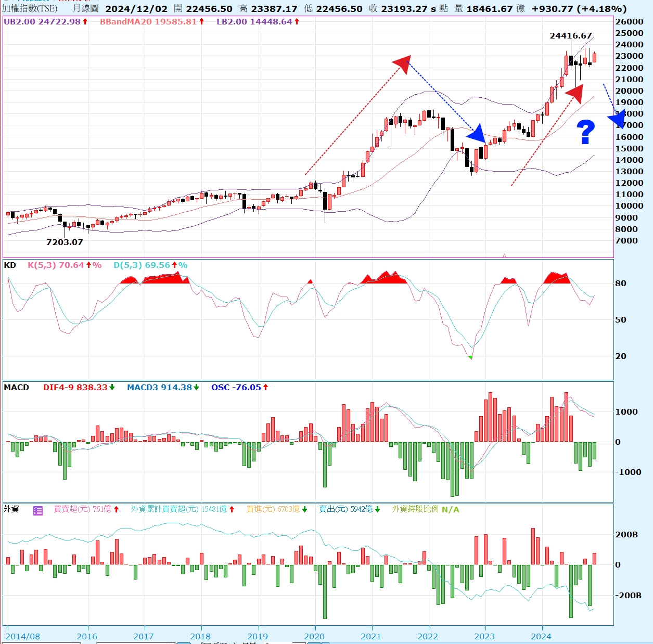
Task: Click green down arrow after DIF4-9 value
Action: 112,388
